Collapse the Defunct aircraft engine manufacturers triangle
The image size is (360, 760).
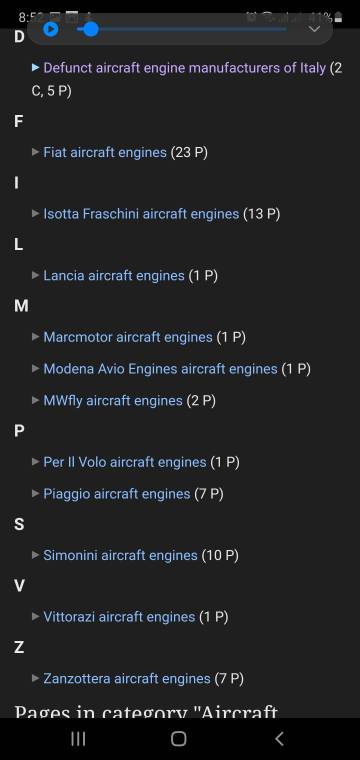click(x=35, y=67)
